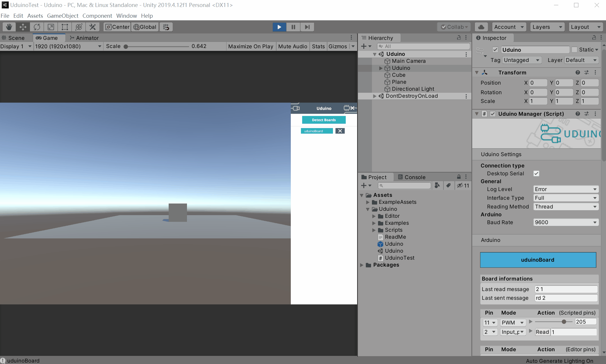Open Unity Cloud services via cloud icon
This screenshot has height=364, width=606.
481,27
